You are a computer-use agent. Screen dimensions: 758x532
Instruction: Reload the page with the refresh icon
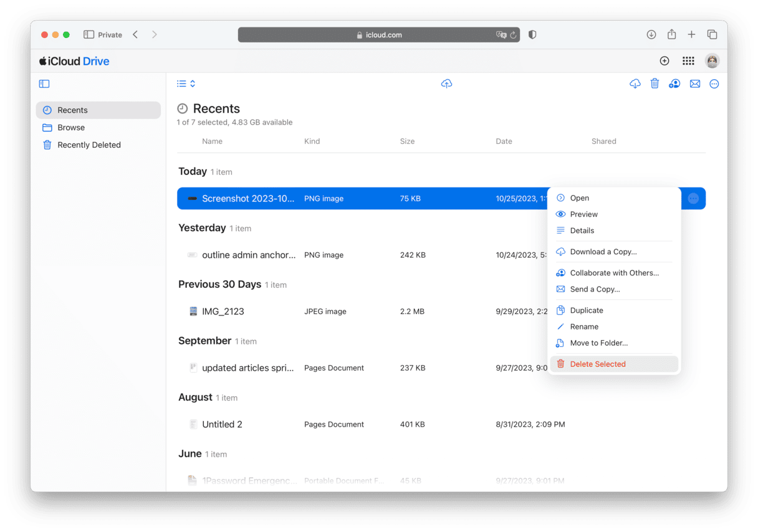(x=513, y=35)
